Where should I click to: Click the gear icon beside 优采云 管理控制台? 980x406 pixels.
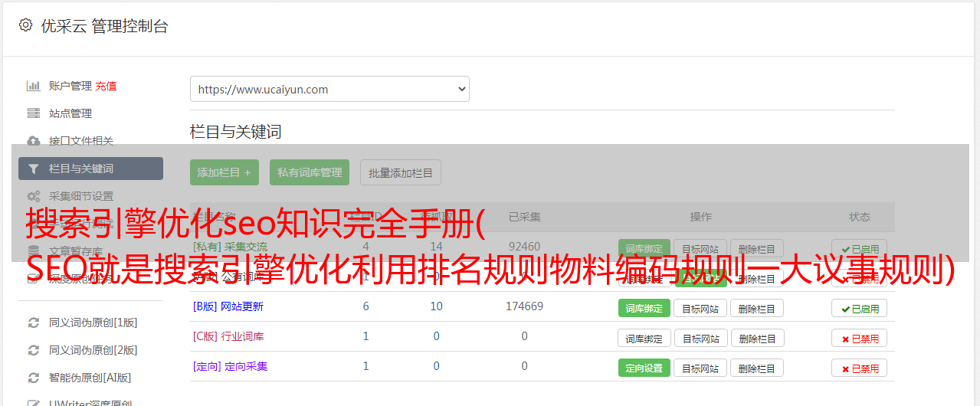coord(25,25)
